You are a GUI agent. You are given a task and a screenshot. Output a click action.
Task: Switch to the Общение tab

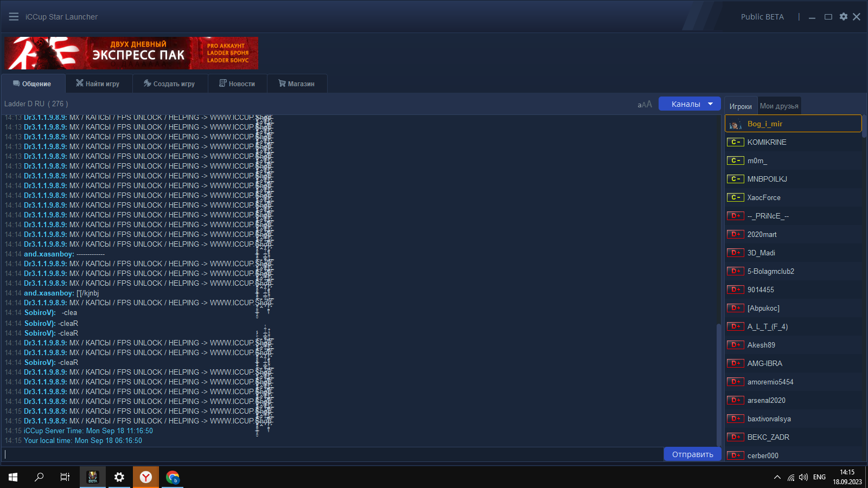click(33, 84)
